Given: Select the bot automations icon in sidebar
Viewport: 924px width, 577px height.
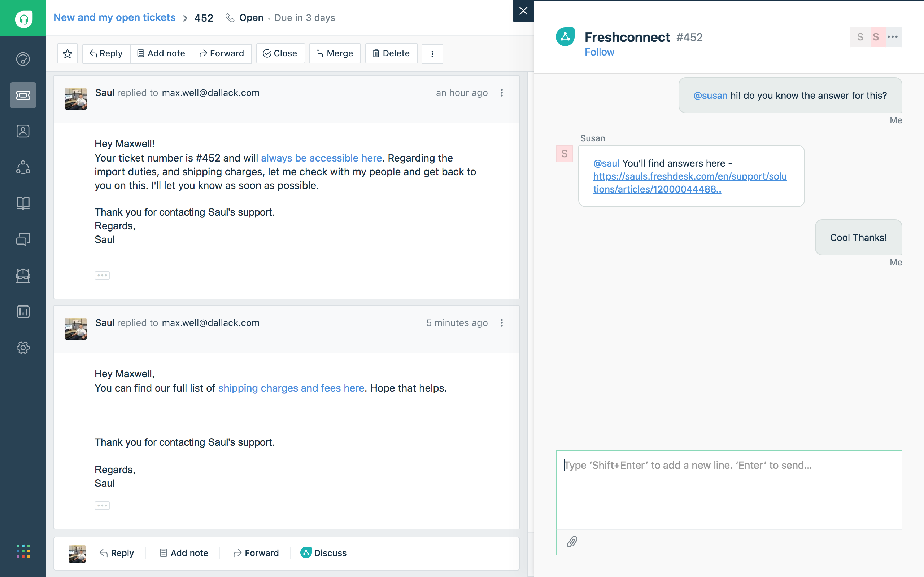Looking at the screenshot, I should tap(23, 276).
